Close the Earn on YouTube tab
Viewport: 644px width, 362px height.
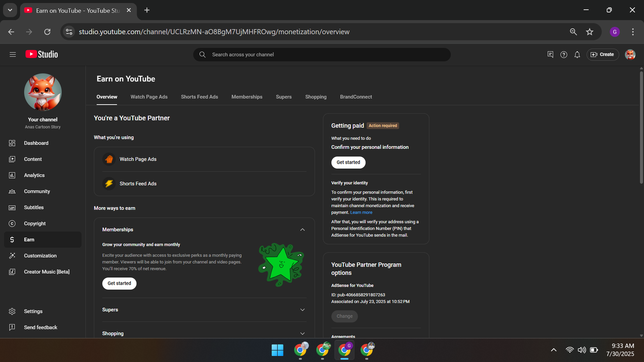pyautogui.click(x=129, y=10)
